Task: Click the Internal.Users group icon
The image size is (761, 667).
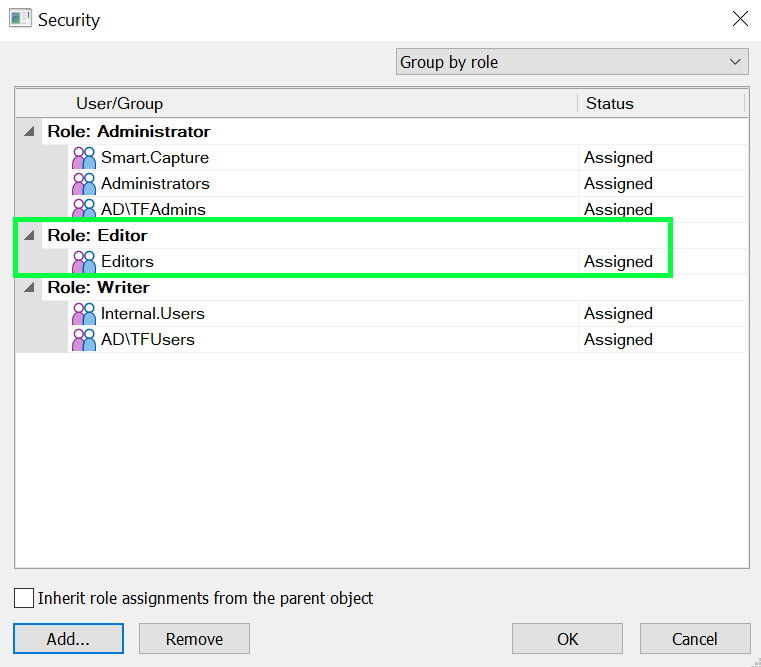Action: click(x=84, y=314)
